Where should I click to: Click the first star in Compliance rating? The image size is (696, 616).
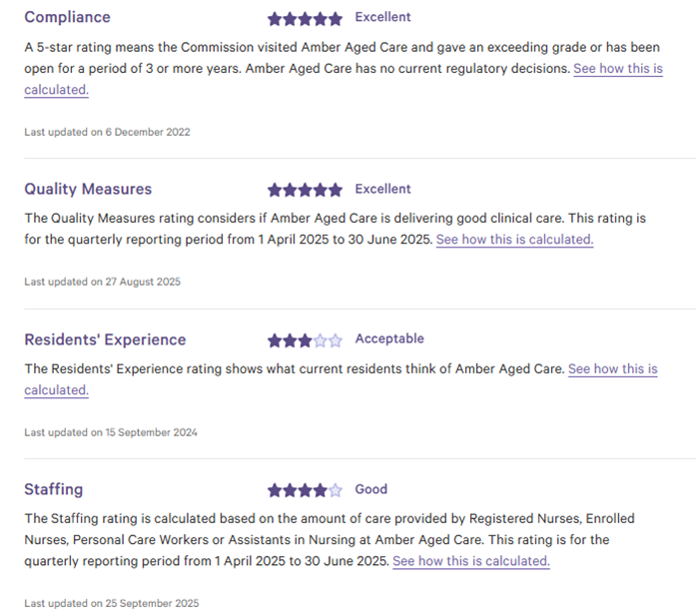pyautogui.click(x=275, y=18)
